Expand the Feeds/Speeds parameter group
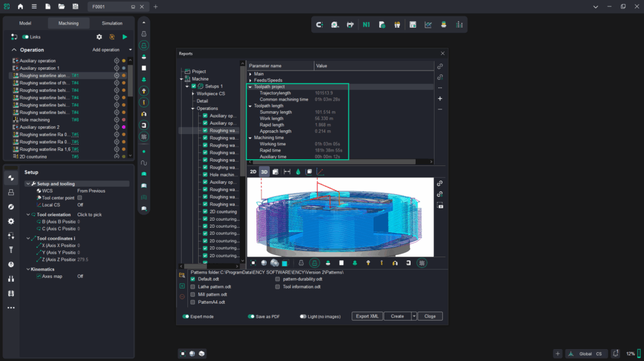Viewport: 644px width, 361px height. 250,81
